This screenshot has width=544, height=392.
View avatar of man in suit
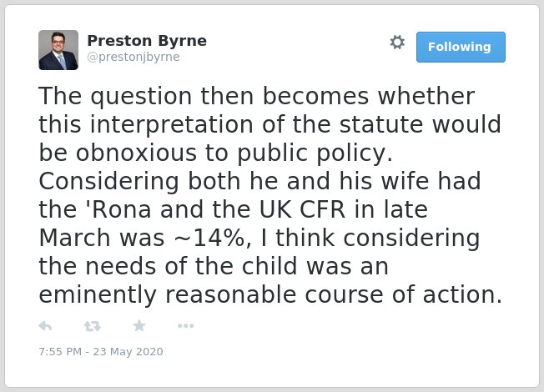58,50
